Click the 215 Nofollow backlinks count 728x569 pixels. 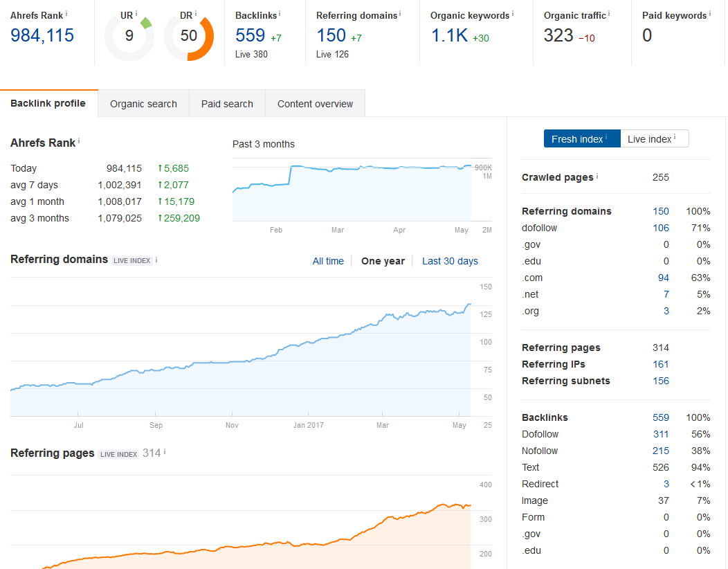tap(661, 451)
